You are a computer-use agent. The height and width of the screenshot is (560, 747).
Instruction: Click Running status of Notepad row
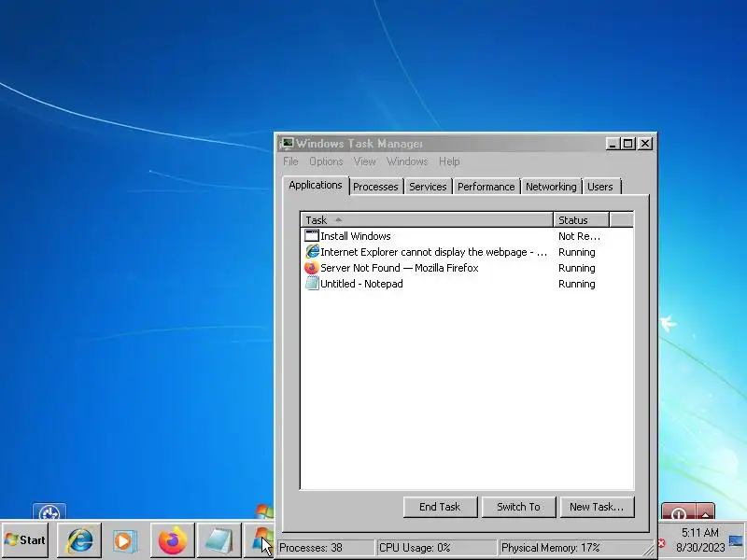pos(576,284)
